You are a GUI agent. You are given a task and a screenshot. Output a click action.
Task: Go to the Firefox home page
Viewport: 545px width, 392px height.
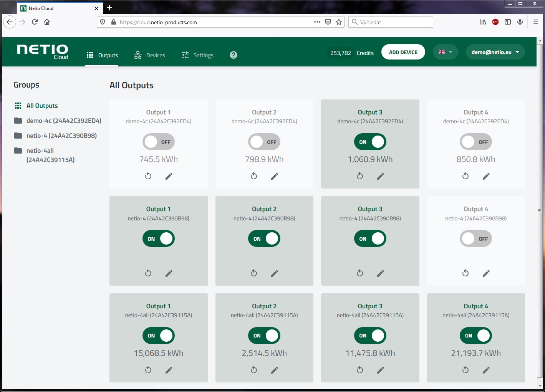pos(47,22)
